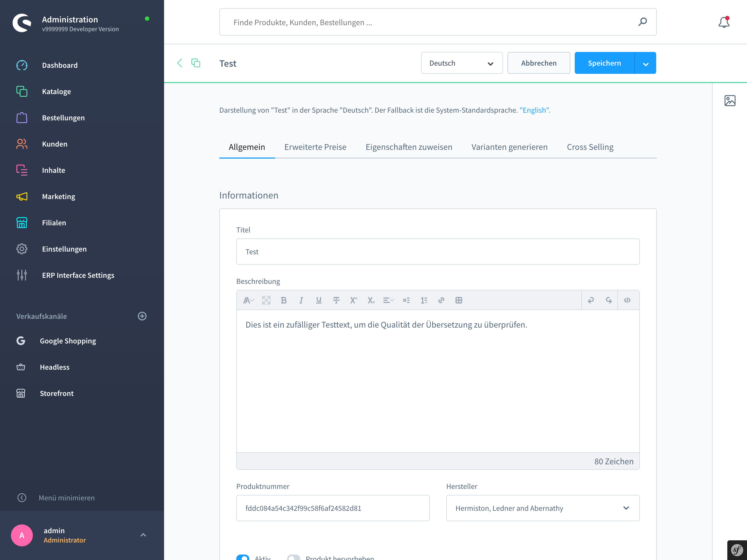Viewport: 747px width, 560px height.
Task: Click the admin avatar circle
Action: click(x=22, y=535)
